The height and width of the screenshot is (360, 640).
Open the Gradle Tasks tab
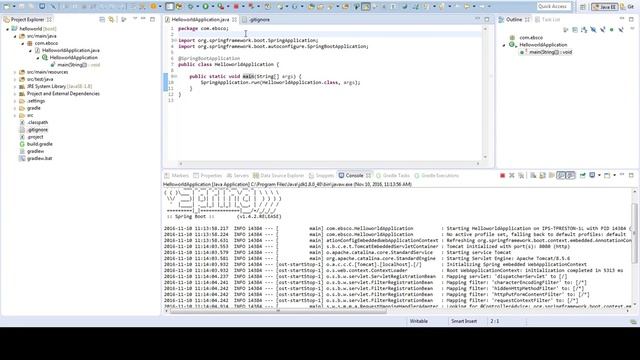tap(393, 176)
